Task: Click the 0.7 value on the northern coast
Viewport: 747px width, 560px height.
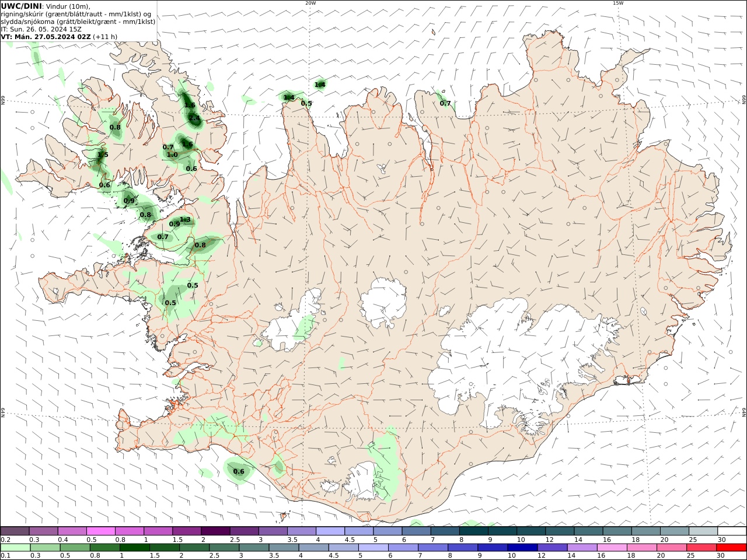Action: 445,103
